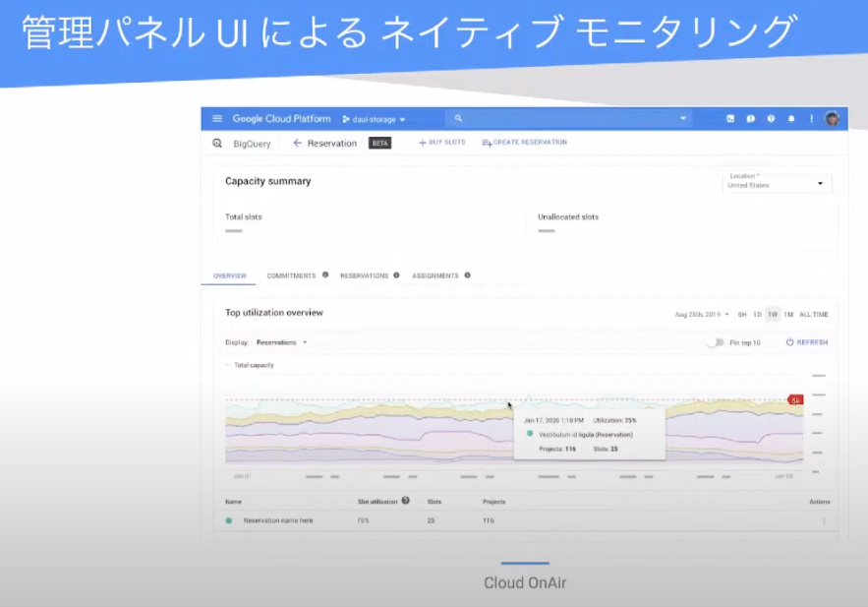
Task: Click the BigQuery magnifier icon
Action: (217, 144)
